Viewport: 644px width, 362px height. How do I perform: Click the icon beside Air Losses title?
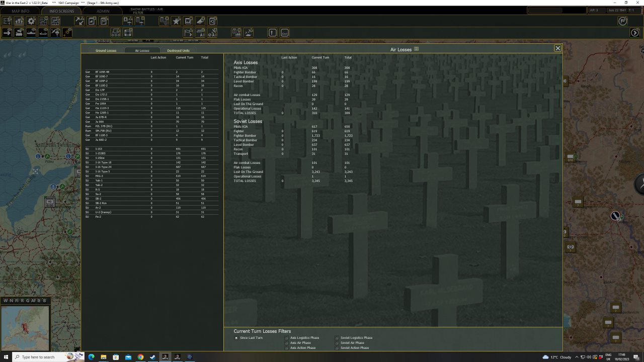click(x=416, y=49)
